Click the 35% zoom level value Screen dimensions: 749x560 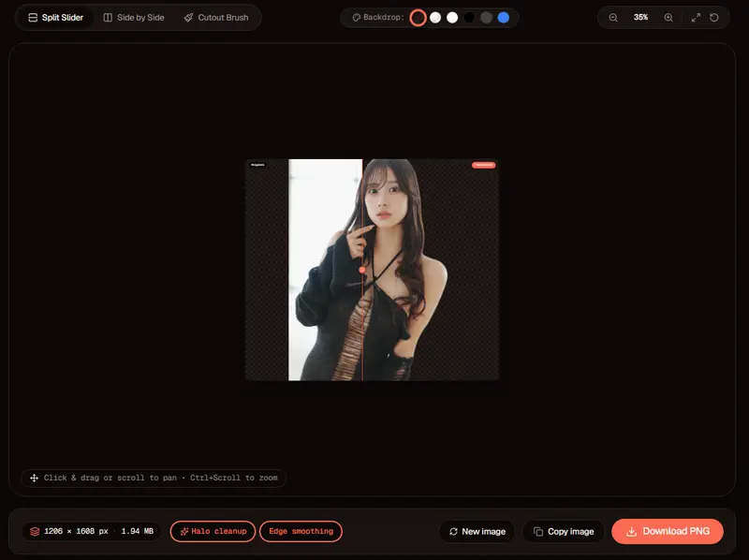641,17
